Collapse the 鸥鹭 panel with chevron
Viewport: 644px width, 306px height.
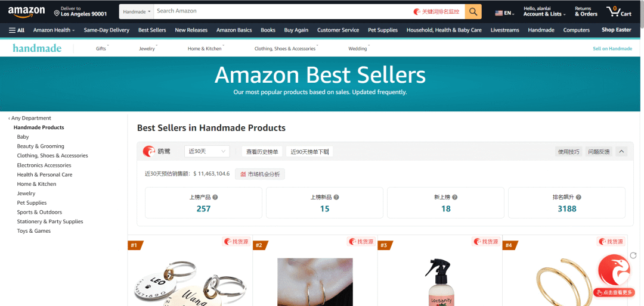pyautogui.click(x=621, y=152)
